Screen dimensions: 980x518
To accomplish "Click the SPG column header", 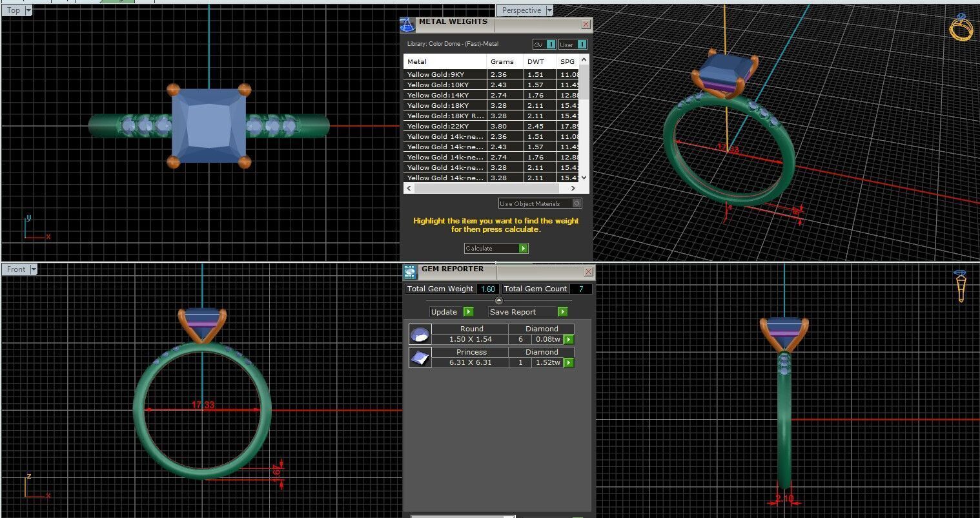I will click(567, 61).
